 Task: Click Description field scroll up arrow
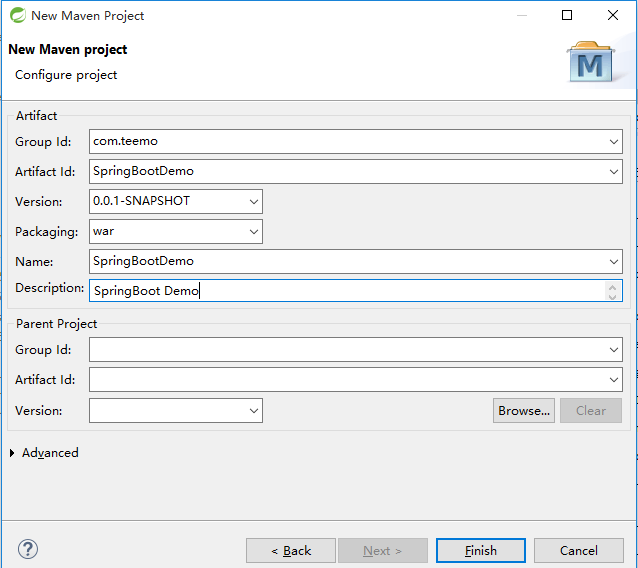click(x=612, y=286)
